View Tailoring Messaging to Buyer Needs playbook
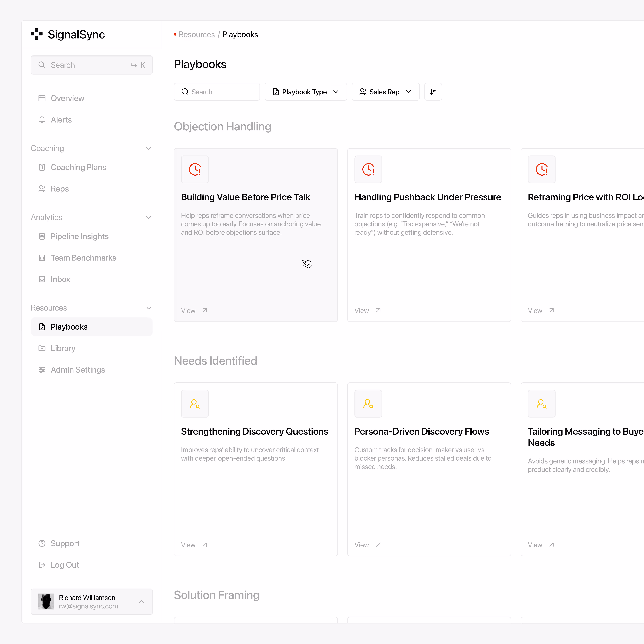The image size is (644, 644). pos(541,545)
